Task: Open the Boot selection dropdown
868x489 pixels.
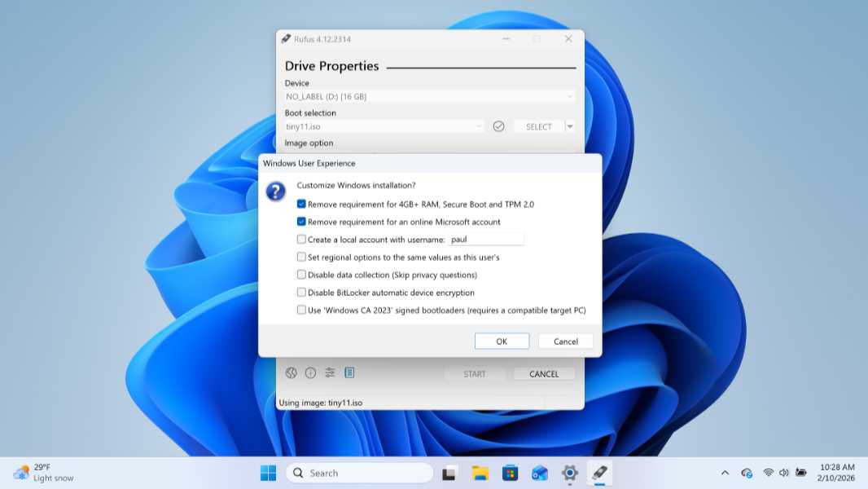Action: (x=477, y=126)
